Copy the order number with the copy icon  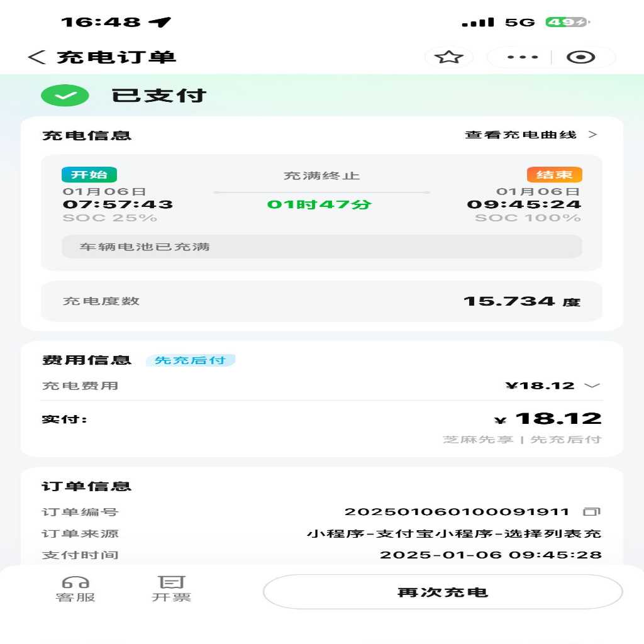coord(591,512)
